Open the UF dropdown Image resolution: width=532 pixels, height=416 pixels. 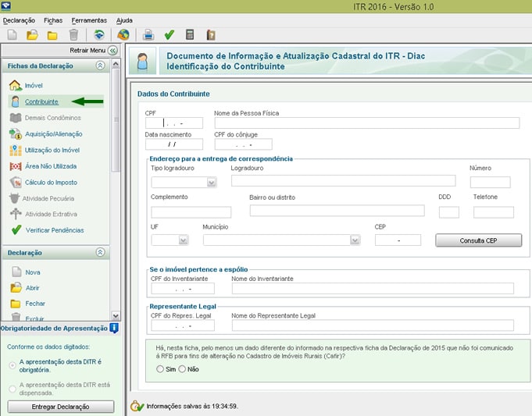[183, 240]
